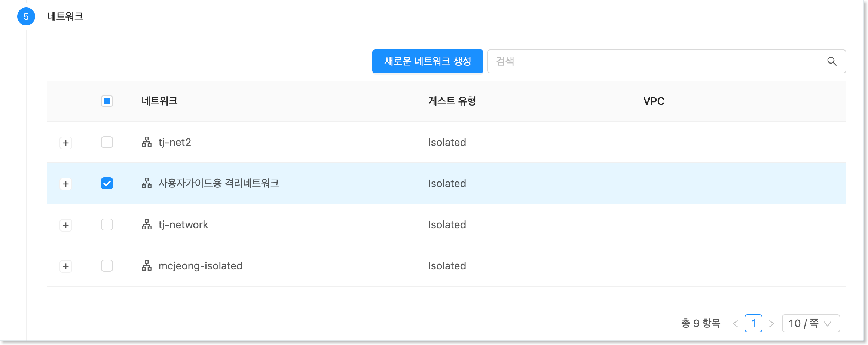The image size is (868, 345).
Task: Toggle the select-all header checkbox
Action: [x=107, y=101]
